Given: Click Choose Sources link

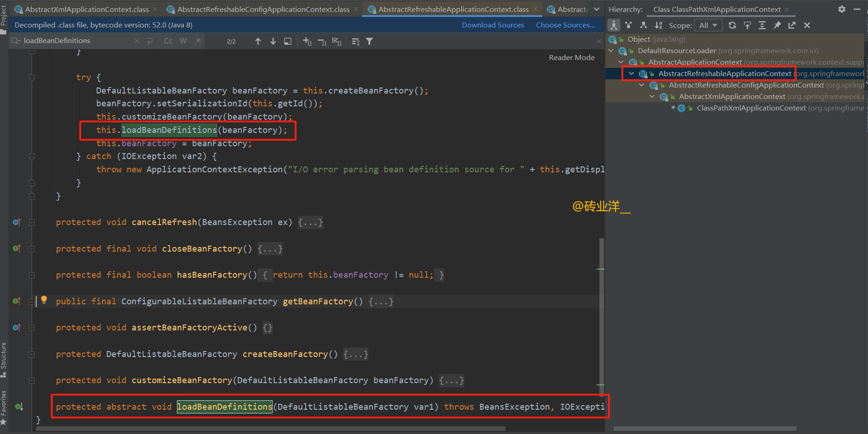Looking at the screenshot, I should point(566,25).
